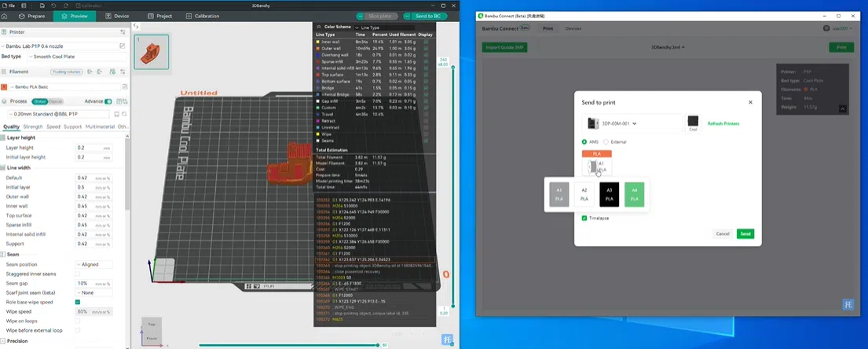Image resolution: width=868 pixels, height=349 pixels.
Task: Select the AMS radio button
Action: click(x=584, y=141)
